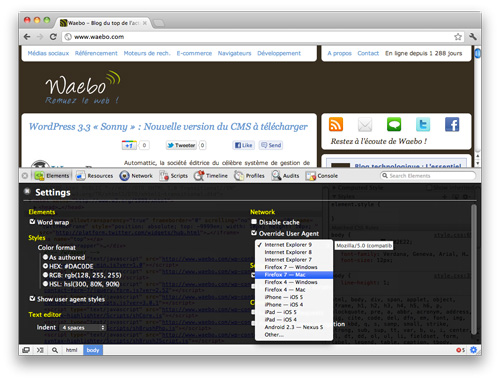Choose iPad — iOS 5 user agent

(x=294, y=312)
